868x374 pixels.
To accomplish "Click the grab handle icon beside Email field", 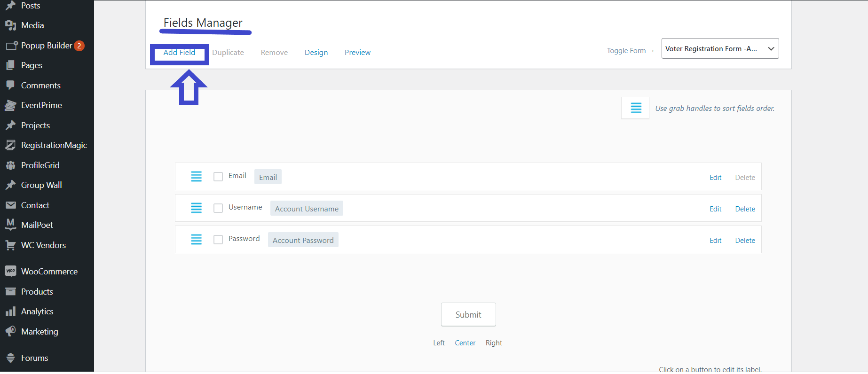I will [x=196, y=177].
